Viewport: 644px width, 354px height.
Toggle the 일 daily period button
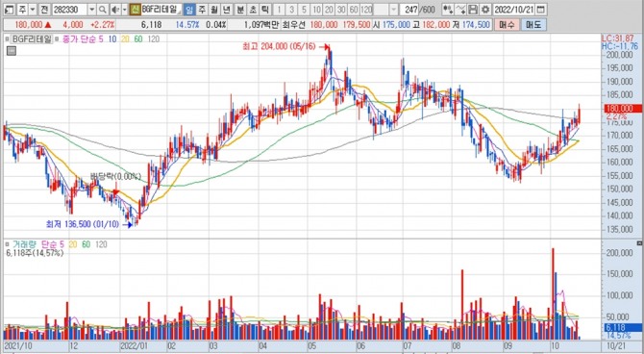(x=189, y=10)
